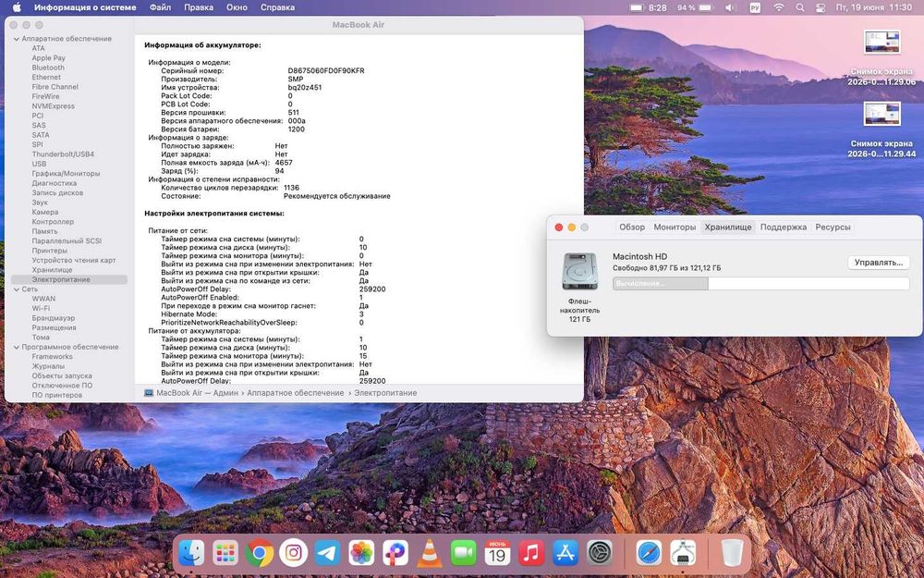Open the Окно menu
Screen dimensions: 924x578
(x=237, y=7)
